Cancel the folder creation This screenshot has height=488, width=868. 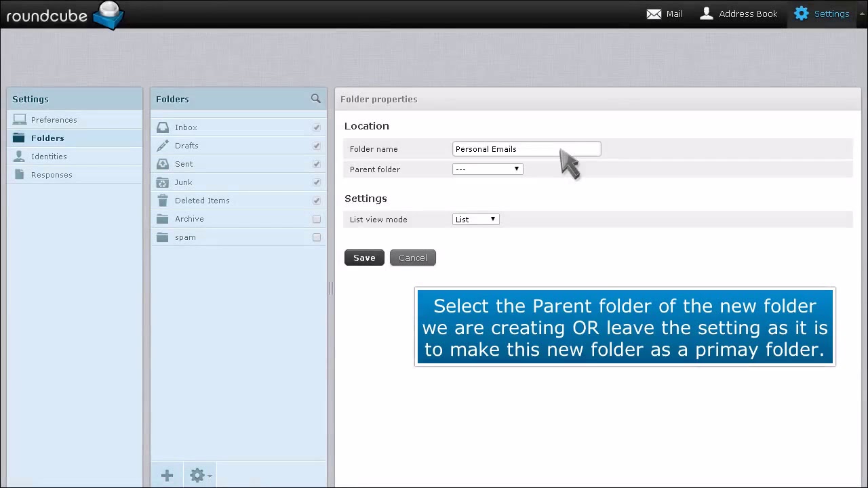click(413, 258)
